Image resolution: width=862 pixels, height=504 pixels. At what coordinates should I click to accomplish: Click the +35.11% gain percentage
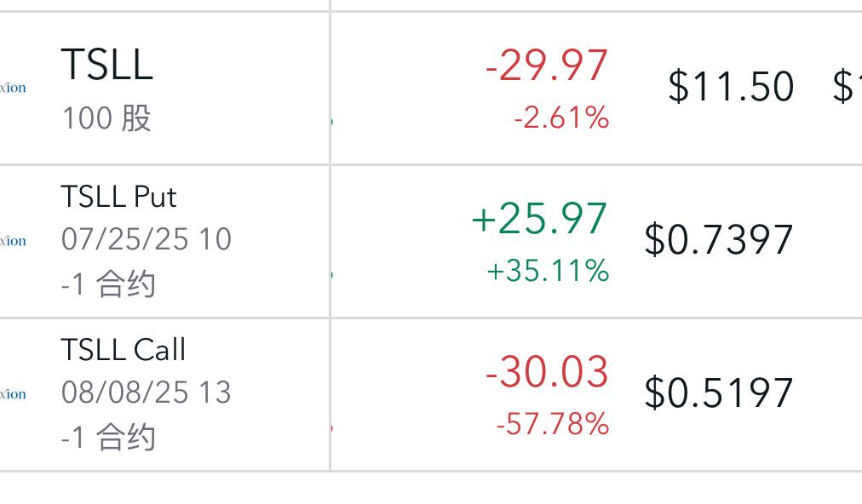point(548,271)
